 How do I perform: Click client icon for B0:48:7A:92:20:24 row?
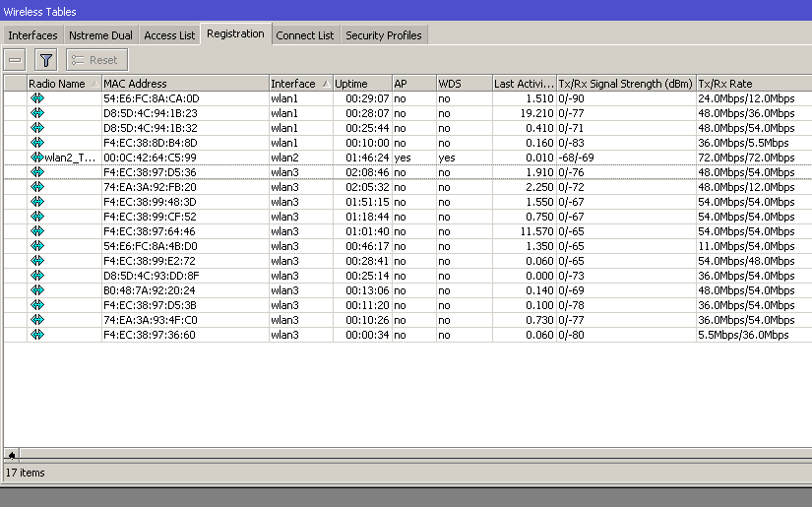pos(37,290)
